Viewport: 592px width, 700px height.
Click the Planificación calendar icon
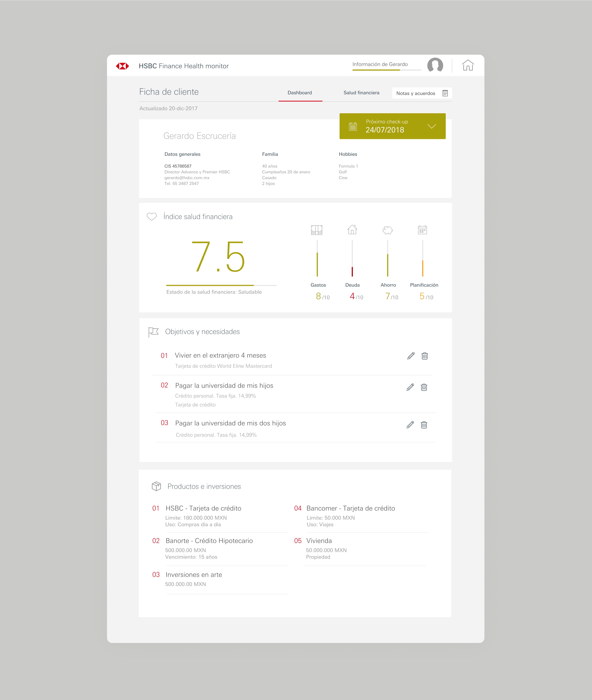coord(423,230)
